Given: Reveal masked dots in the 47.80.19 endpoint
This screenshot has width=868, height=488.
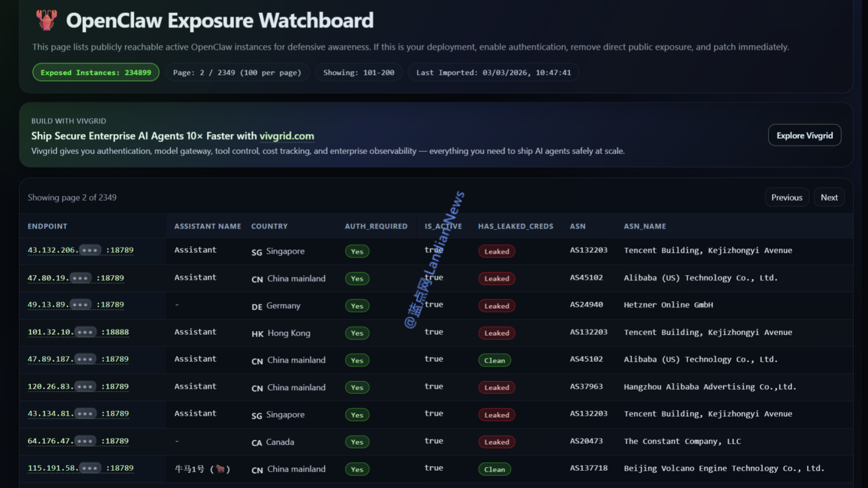Looking at the screenshot, I should [x=80, y=278].
